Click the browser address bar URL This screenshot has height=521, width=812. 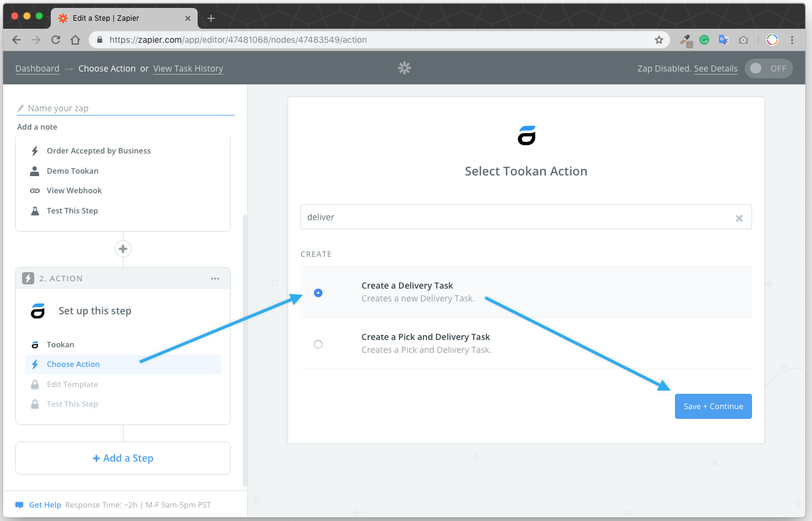click(x=238, y=40)
